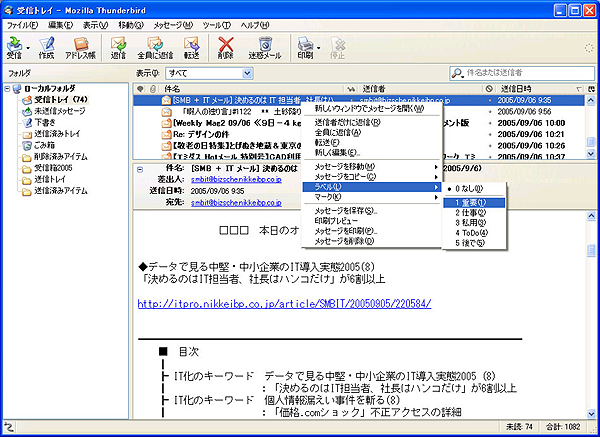Image resolution: width=600 pixels, height=437 pixels.
Task: Click the message list scrollbar down arrow
Action: (591, 154)
